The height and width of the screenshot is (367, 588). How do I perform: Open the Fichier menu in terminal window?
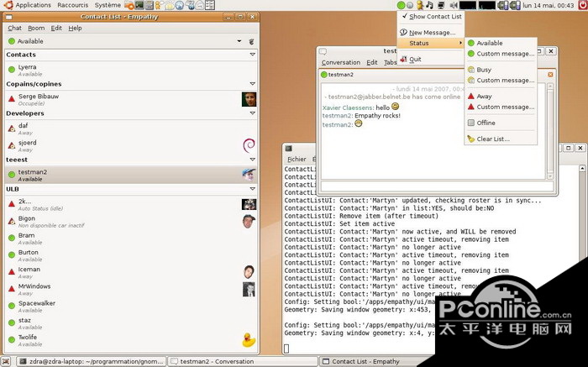pos(297,160)
